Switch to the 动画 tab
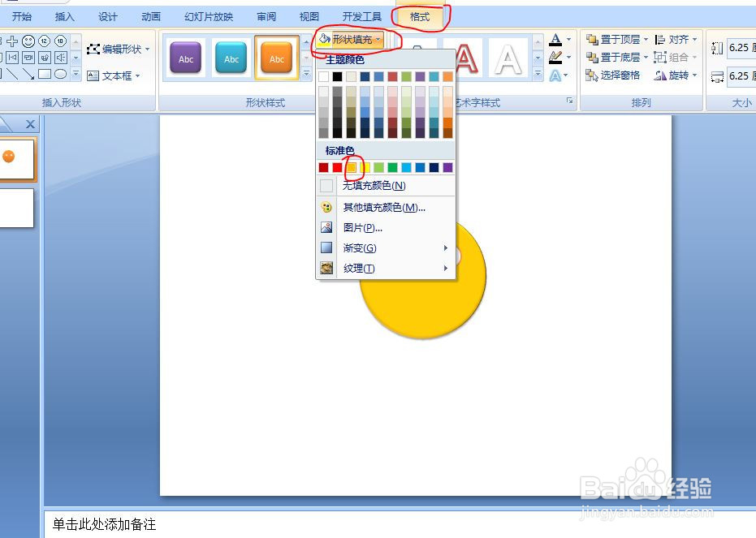The width and height of the screenshot is (756, 538). coord(151,16)
